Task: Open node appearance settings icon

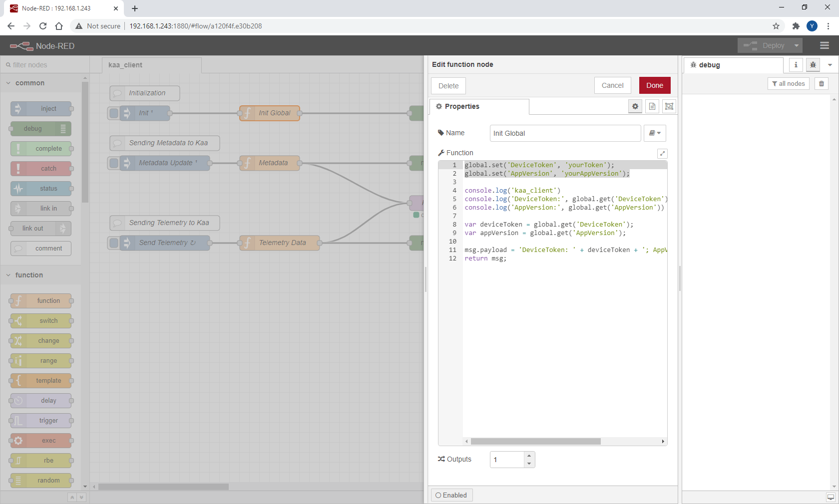Action: click(x=669, y=106)
